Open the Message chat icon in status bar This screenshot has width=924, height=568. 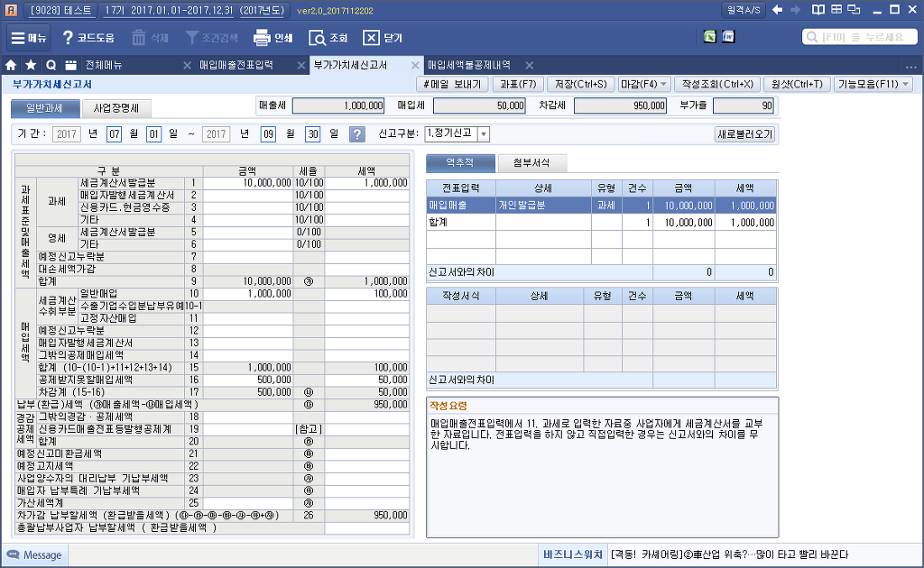coord(14,554)
